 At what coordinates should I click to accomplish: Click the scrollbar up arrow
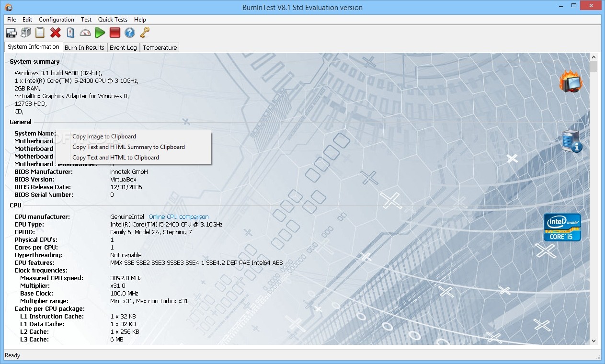(x=594, y=57)
